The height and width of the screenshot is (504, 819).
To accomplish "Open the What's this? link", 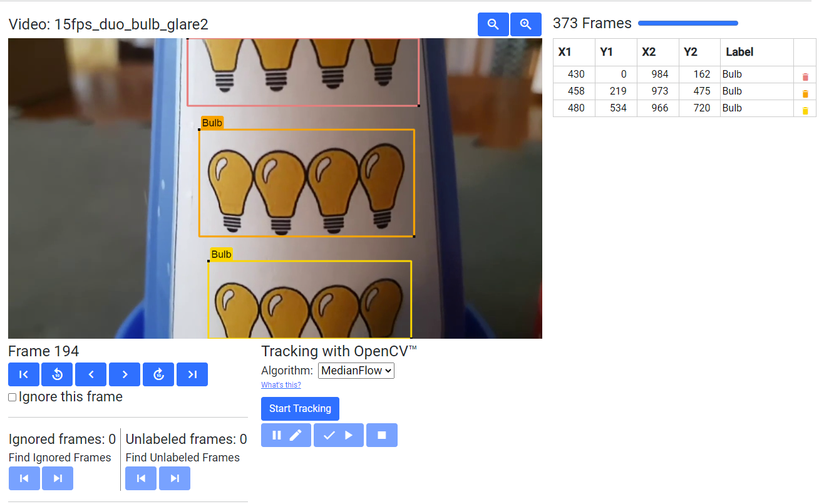I will pyautogui.click(x=281, y=385).
